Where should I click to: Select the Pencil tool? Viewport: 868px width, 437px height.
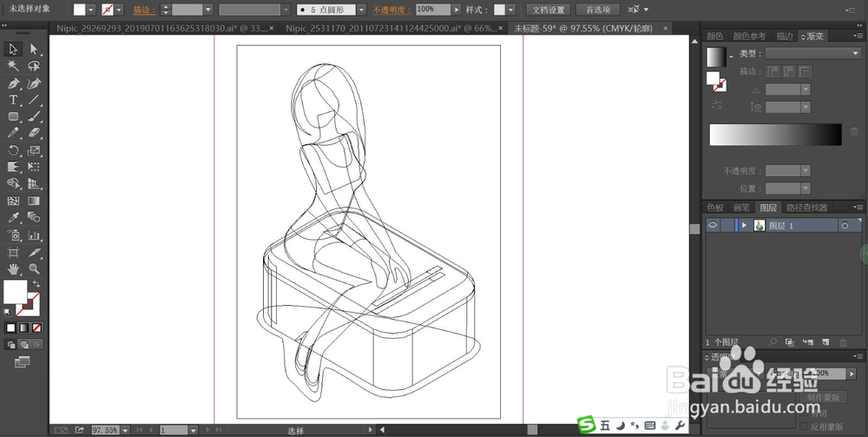coord(13,133)
